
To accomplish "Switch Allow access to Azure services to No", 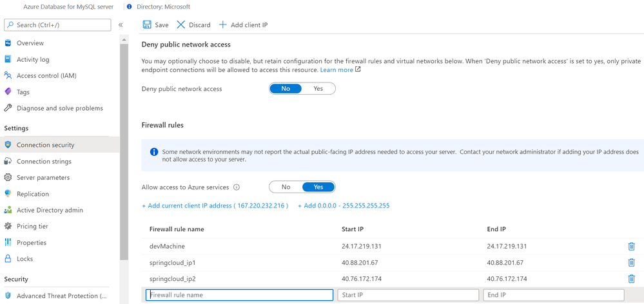I will point(286,187).
